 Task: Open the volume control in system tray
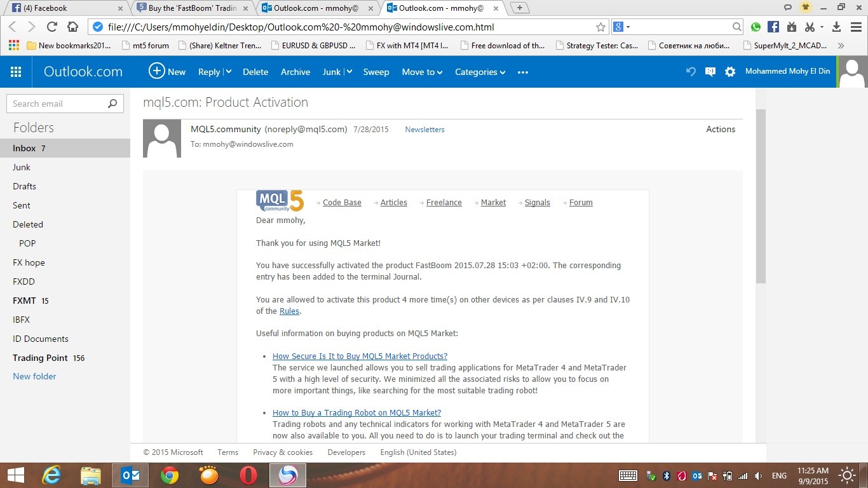point(758,475)
